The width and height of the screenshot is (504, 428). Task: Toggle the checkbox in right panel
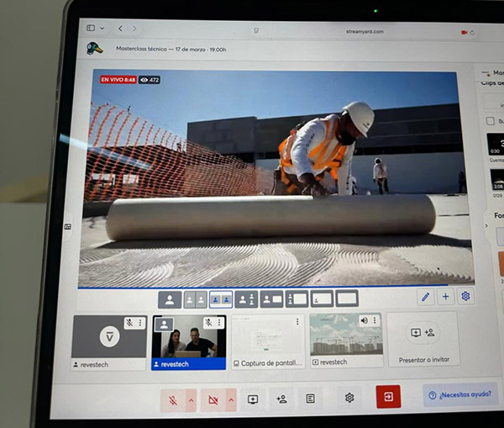coord(491,121)
